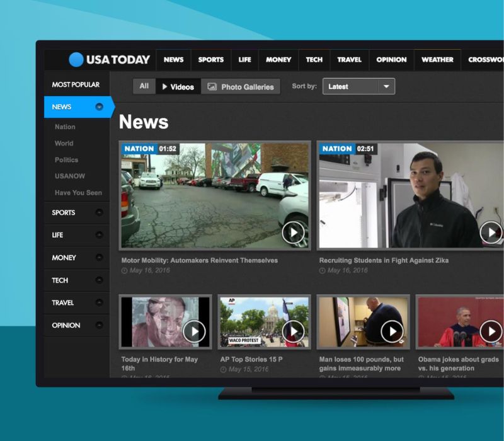This screenshot has height=441, width=504.
Task: Open headline AP Top Stories 15 P
Action: click(x=251, y=359)
